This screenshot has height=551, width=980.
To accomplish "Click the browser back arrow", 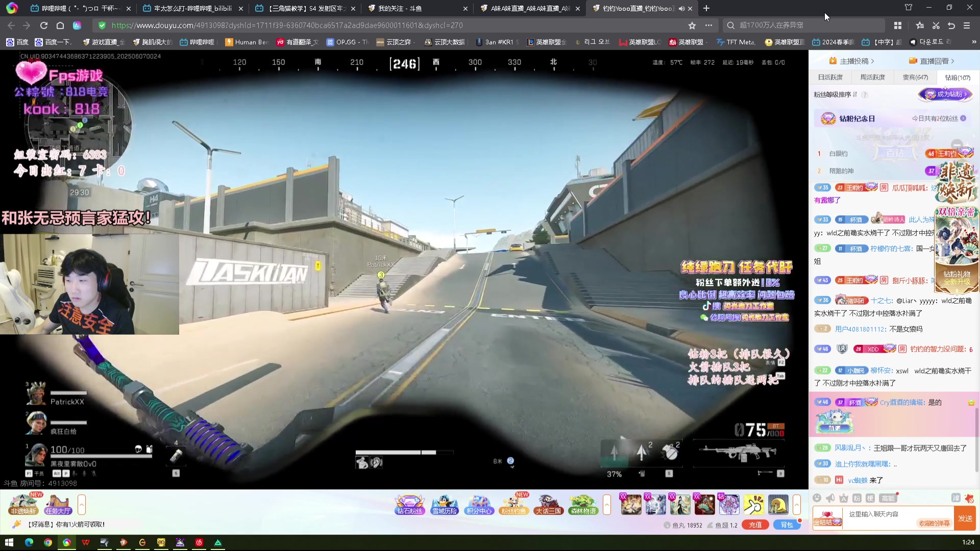I will click(11, 26).
